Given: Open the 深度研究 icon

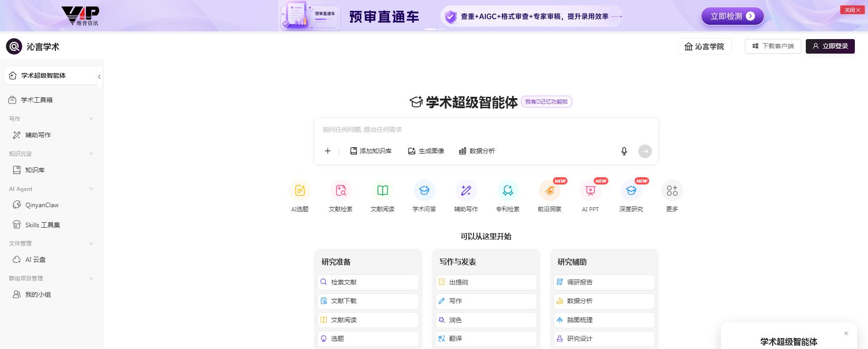Looking at the screenshot, I should point(631,191).
